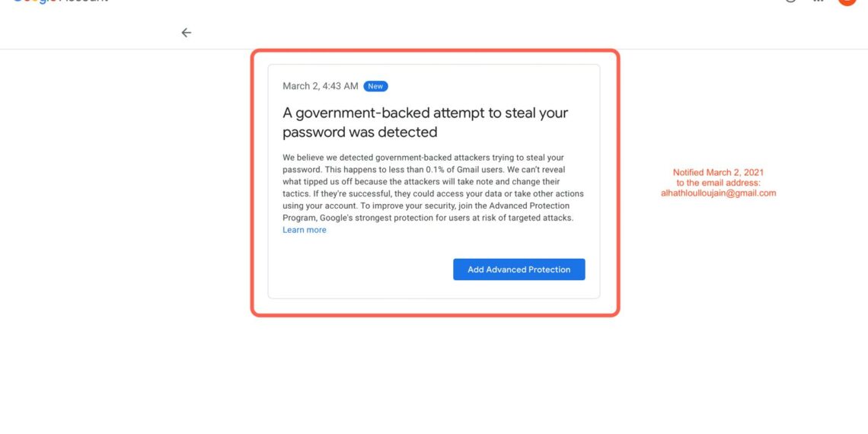This screenshot has width=868, height=434.
Task: Click the March 2, 4:43 AM timestamp
Action: 320,86
